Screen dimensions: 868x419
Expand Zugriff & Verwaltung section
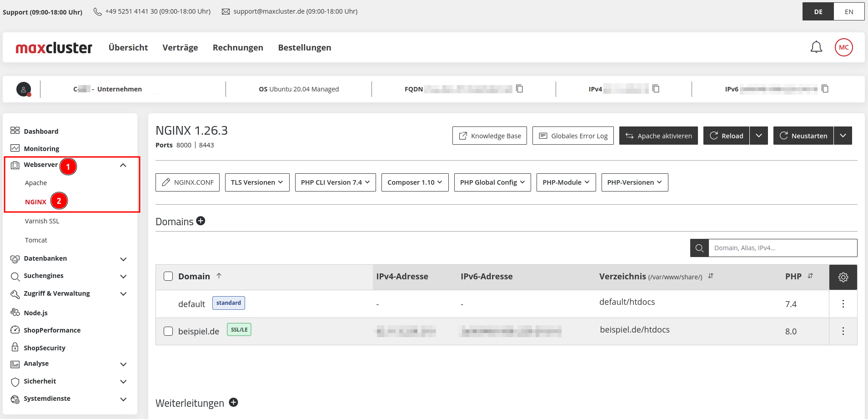coord(123,294)
